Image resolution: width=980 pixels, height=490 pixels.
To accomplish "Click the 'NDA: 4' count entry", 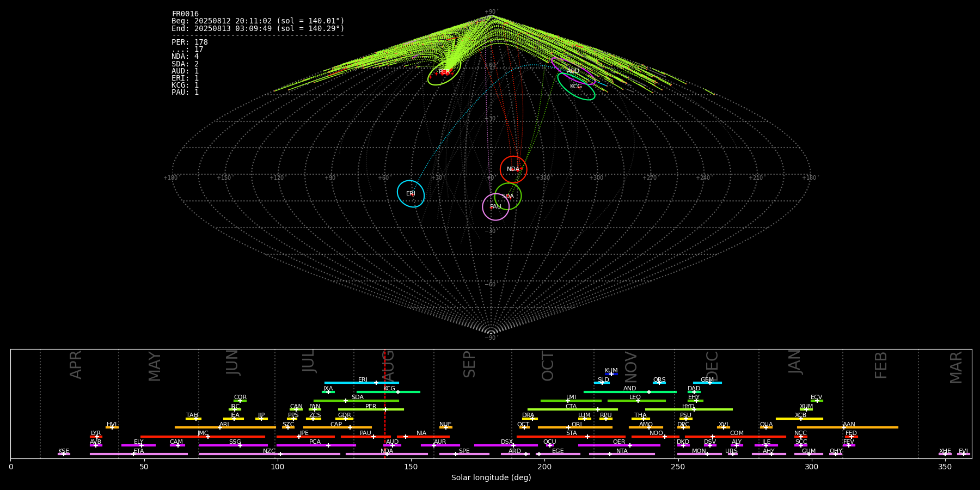I will click(x=185, y=57).
